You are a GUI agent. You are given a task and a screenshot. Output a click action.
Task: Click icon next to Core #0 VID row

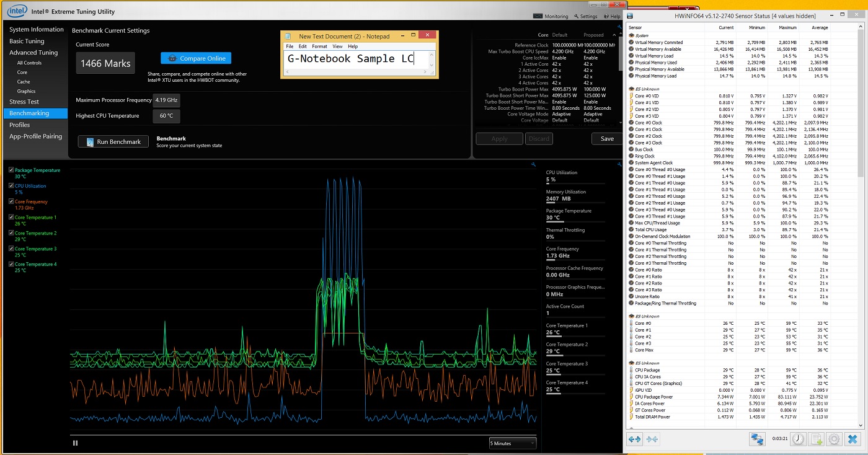coord(631,96)
